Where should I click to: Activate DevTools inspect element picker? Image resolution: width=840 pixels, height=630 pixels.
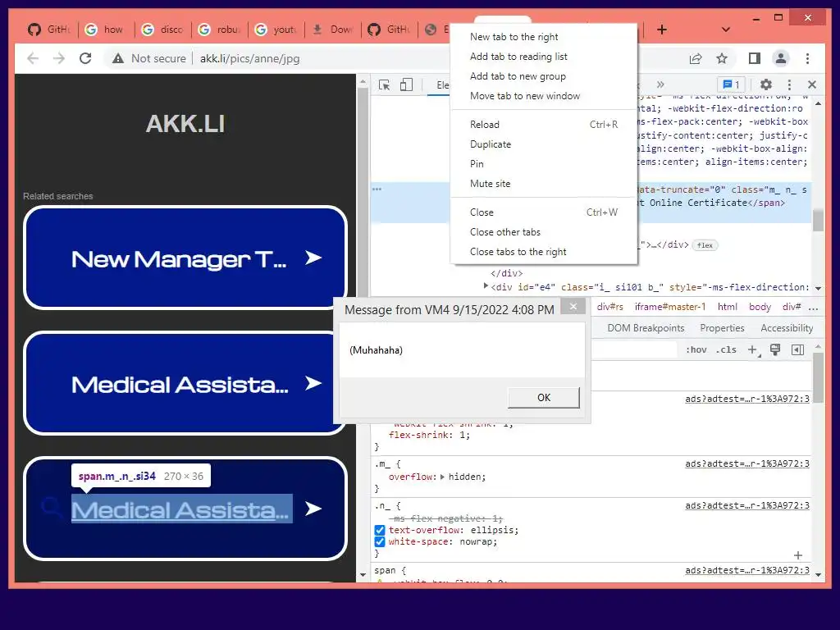click(384, 84)
